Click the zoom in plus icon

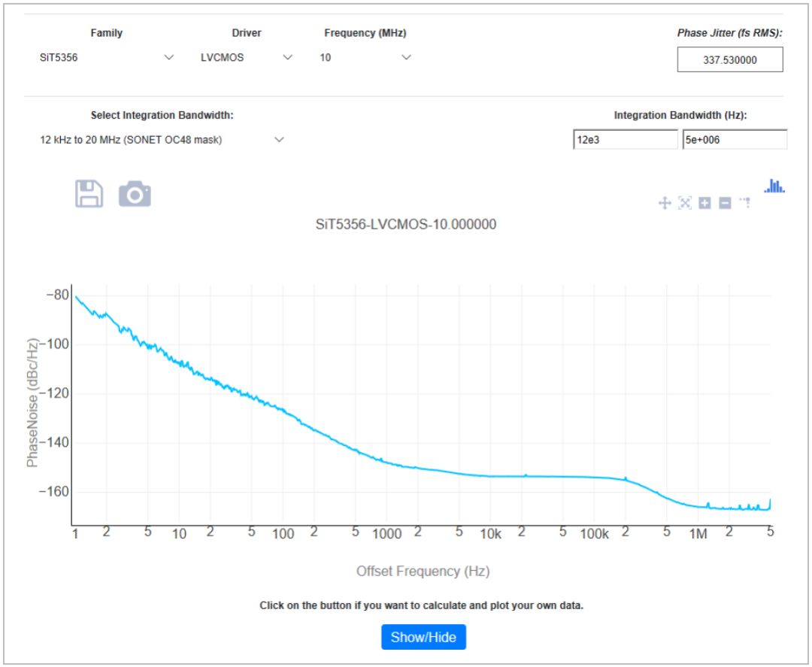coord(704,203)
